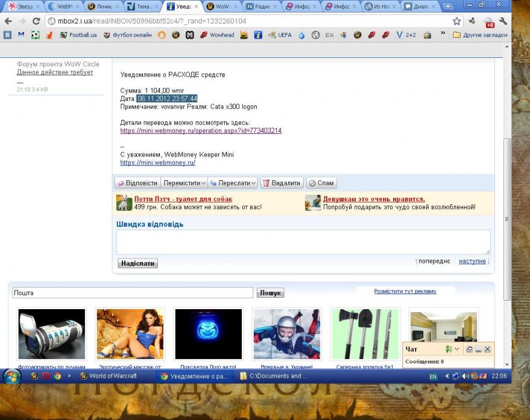Open the Gmail bookmark icon

pos(21,35)
